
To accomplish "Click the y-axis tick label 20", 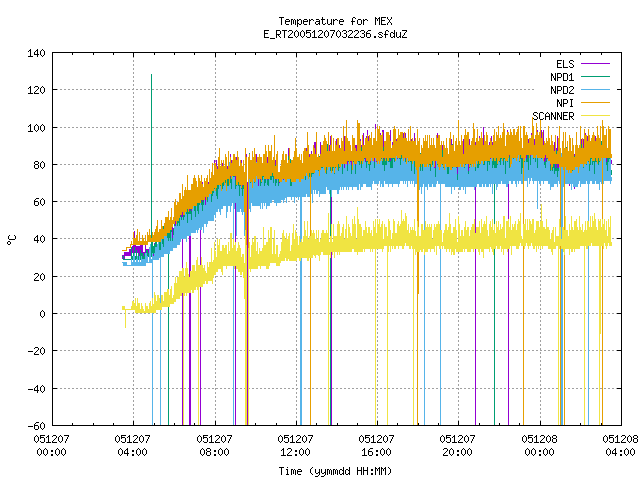I will [x=39, y=277].
